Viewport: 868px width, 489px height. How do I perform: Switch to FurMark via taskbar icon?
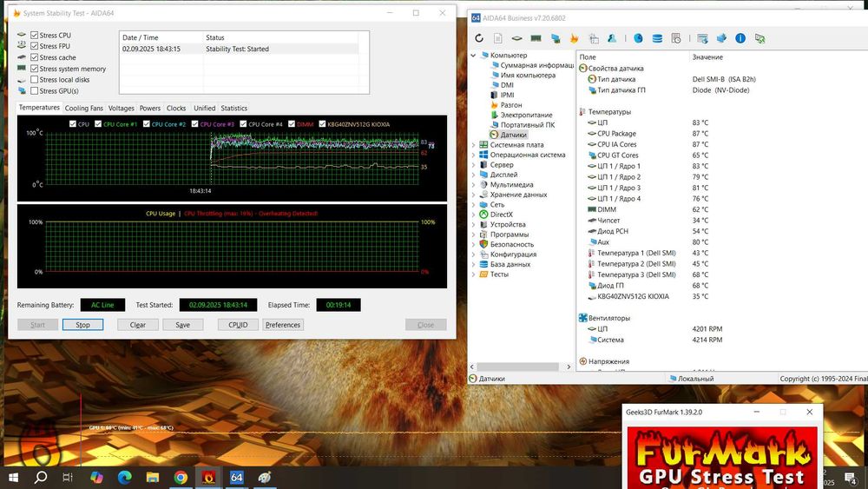click(x=208, y=477)
